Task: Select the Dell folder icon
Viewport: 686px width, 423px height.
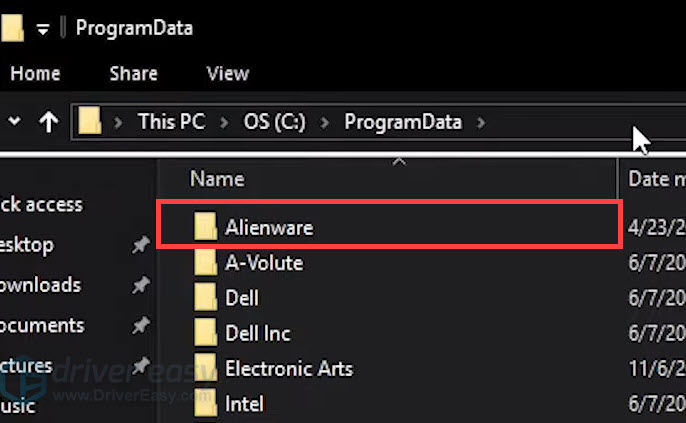Action: click(x=205, y=297)
